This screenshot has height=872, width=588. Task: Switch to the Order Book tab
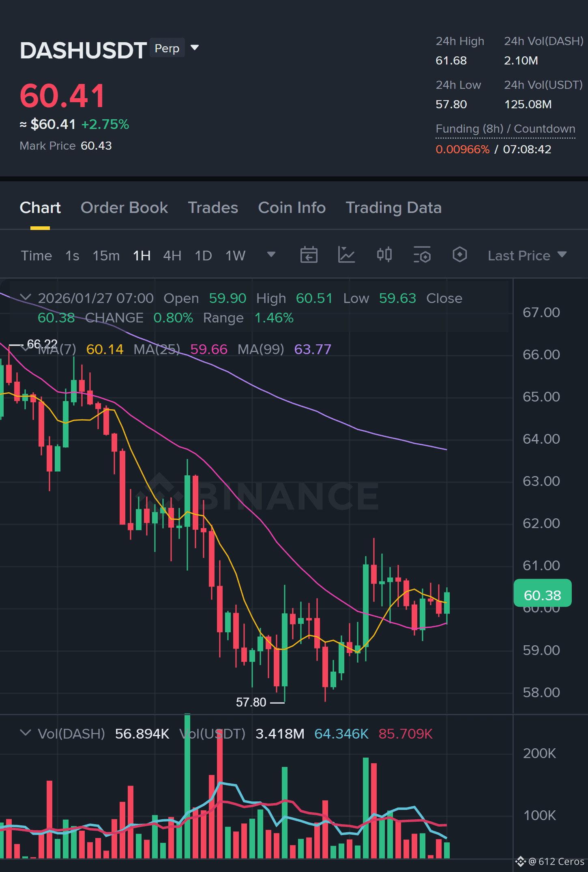pos(124,208)
